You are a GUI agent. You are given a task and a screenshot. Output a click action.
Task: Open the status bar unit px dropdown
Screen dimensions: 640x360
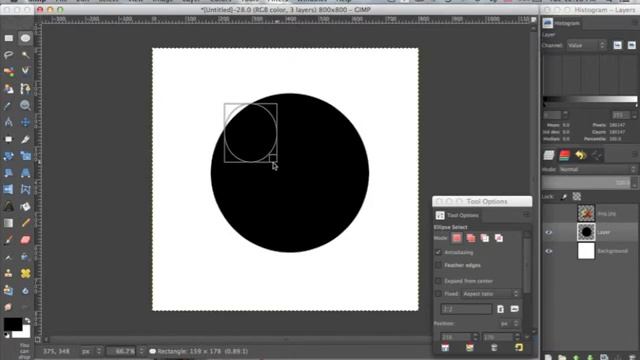pyautogui.click(x=91, y=351)
